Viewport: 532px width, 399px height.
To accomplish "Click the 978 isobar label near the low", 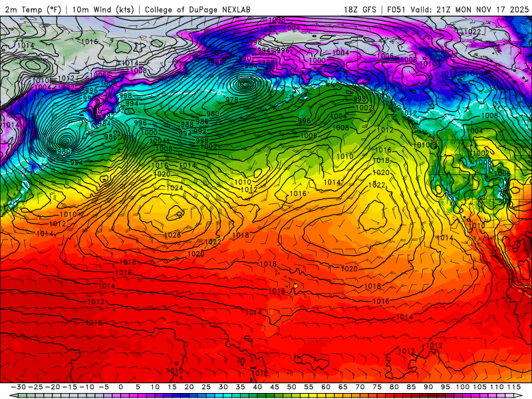I will pos(232,100).
